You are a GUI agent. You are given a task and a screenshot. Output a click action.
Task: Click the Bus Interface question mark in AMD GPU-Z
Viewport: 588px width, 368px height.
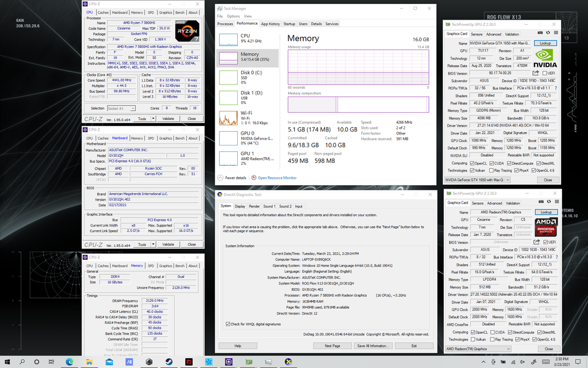tap(556, 257)
